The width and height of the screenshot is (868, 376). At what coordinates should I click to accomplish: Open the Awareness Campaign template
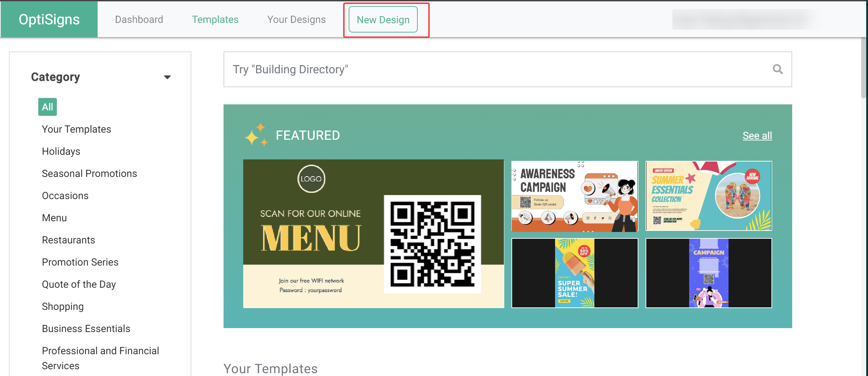575,196
